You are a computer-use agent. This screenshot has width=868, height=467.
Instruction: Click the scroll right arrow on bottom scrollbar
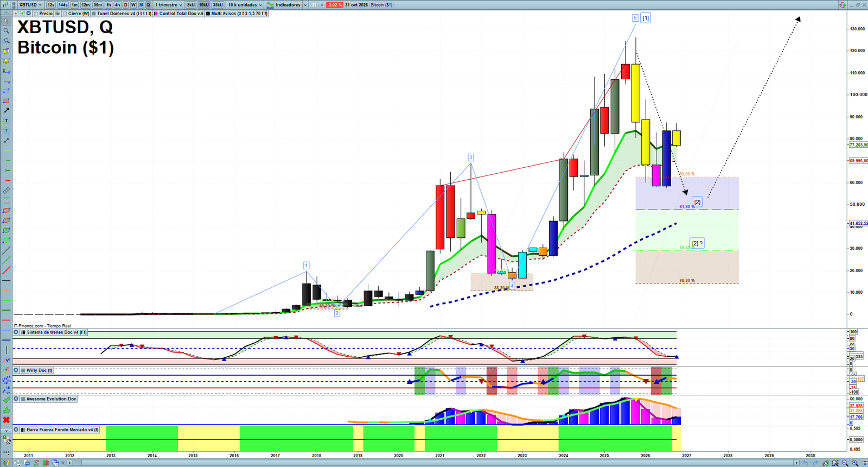click(x=796, y=463)
